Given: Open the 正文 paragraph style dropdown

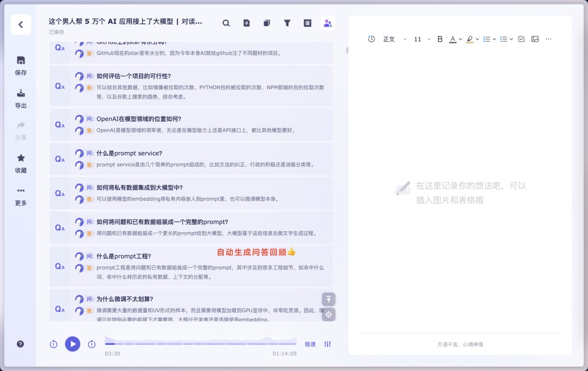Looking at the screenshot, I should [393, 39].
